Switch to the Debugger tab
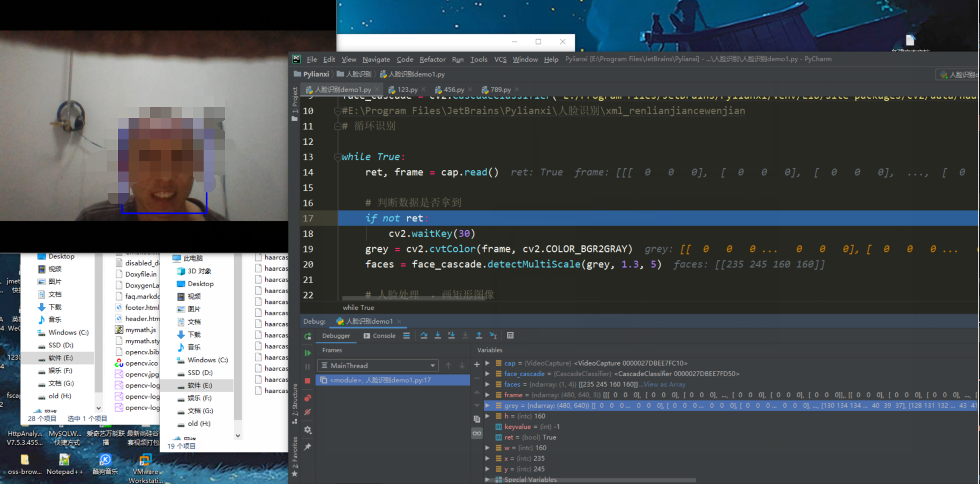This screenshot has width=980, height=484. (336, 336)
